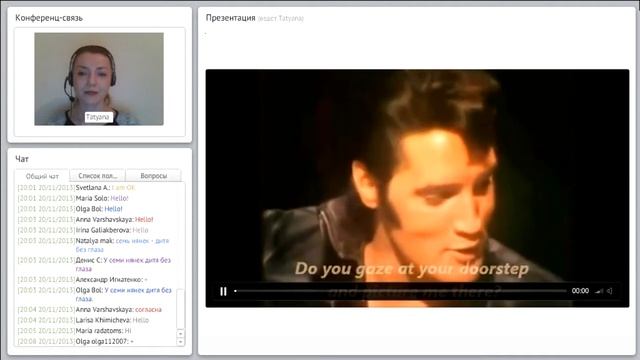Click Tatyana's webcam video feed
The width and height of the screenshot is (640, 360).
pyautogui.click(x=99, y=79)
